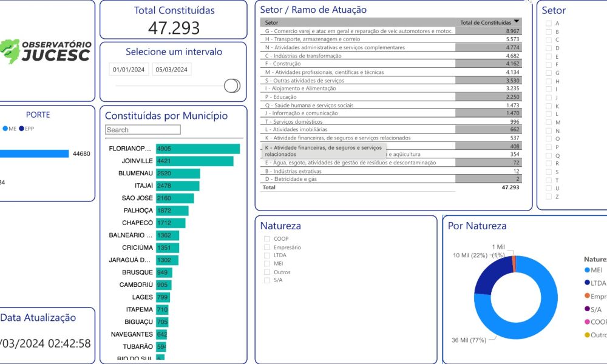Tick Setor checkbox G

pos(549,73)
